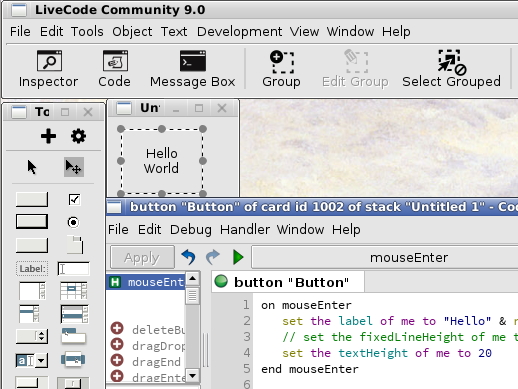This screenshot has height=389, width=518.
Task: Open the Debug menu
Action: coord(191,230)
